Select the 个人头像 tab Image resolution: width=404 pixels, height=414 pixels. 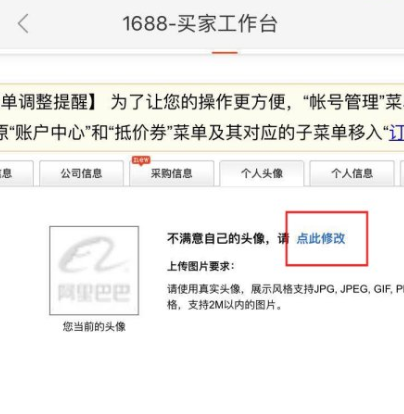tap(262, 173)
